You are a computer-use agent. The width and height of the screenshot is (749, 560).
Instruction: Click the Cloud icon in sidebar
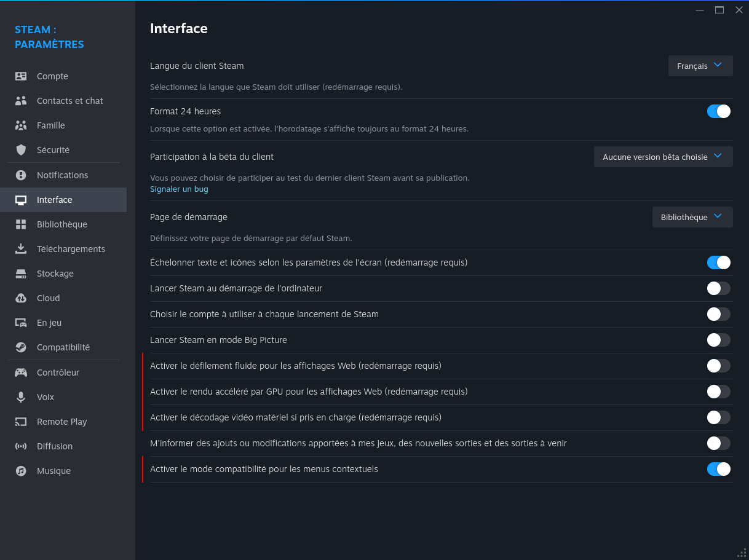[21, 298]
